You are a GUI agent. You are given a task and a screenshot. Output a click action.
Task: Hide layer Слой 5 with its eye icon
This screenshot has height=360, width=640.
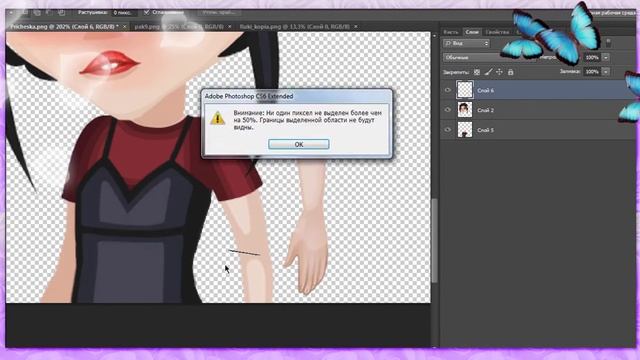(448, 130)
